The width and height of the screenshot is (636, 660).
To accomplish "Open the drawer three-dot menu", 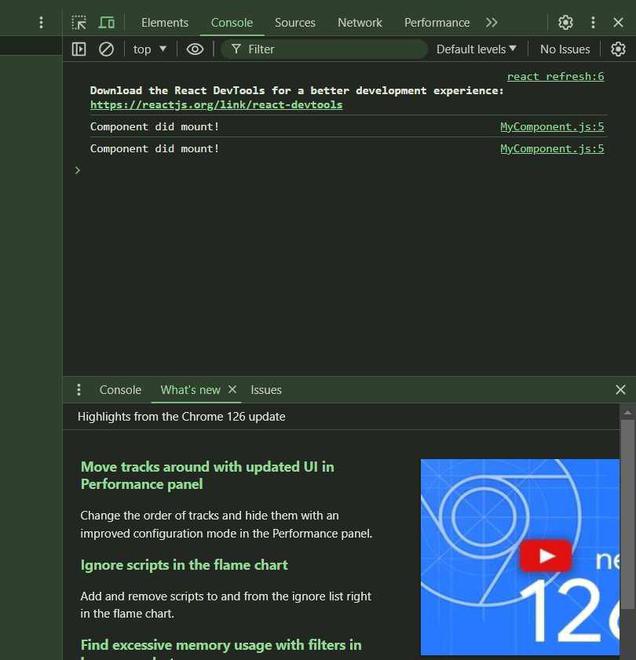I will pyautogui.click(x=79, y=390).
